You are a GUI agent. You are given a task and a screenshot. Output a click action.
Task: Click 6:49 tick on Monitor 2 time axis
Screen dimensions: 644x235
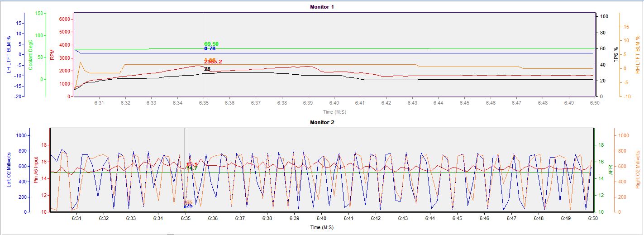pyautogui.click(x=566, y=218)
